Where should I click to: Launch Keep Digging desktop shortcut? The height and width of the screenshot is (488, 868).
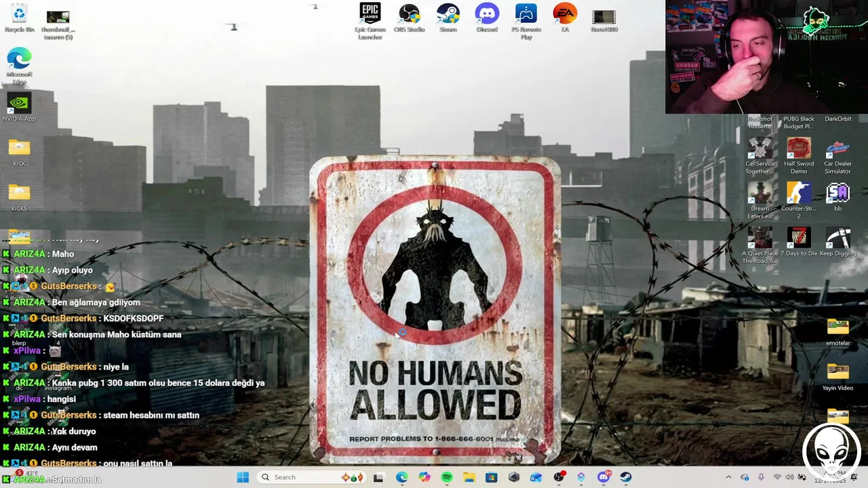coord(838,241)
